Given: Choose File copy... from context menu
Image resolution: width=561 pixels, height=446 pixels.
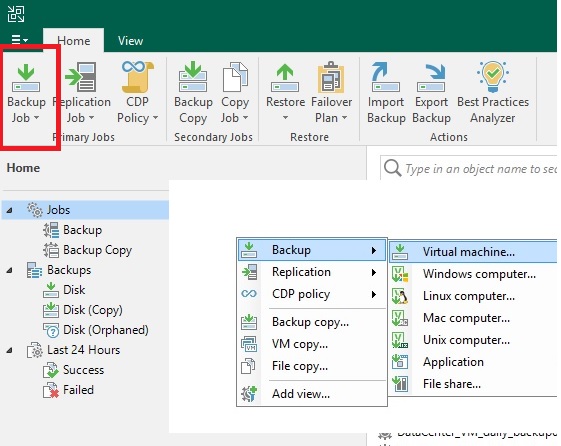Looking at the screenshot, I should coord(312,366).
